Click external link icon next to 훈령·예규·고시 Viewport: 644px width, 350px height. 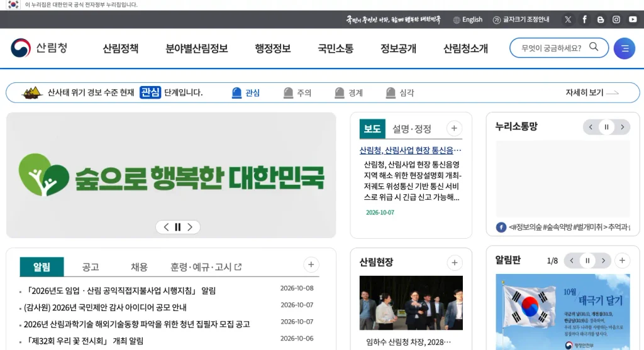(x=238, y=267)
